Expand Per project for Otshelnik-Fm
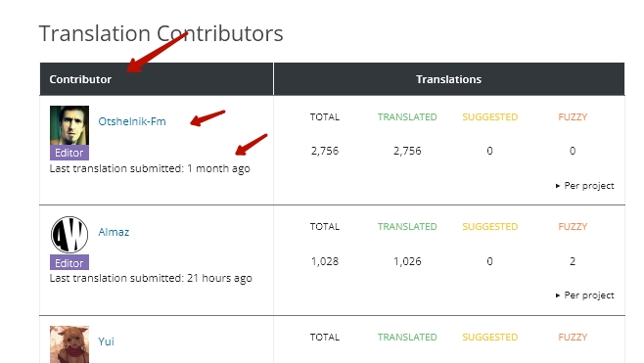This screenshot has height=363, width=644. click(x=585, y=186)
